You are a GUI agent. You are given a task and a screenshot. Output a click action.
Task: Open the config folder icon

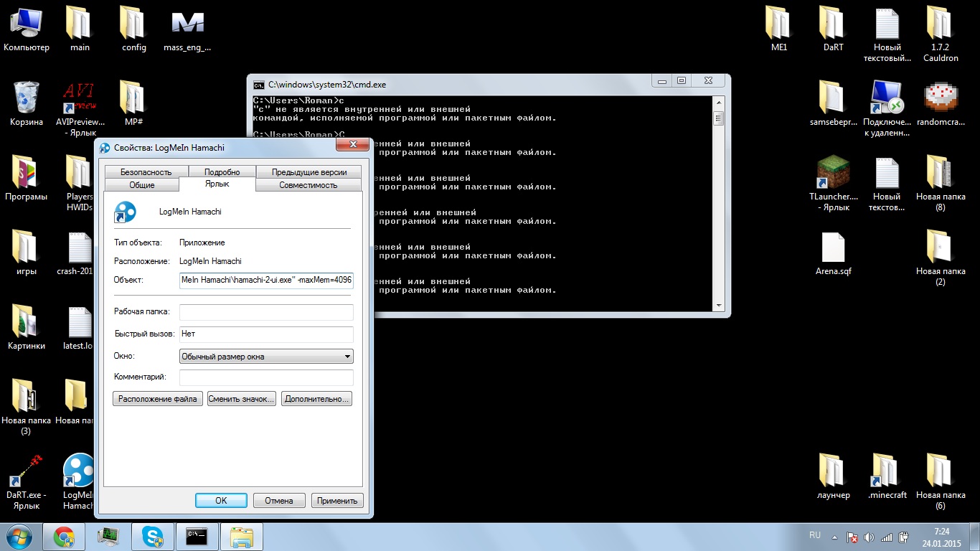pos(134,29)
